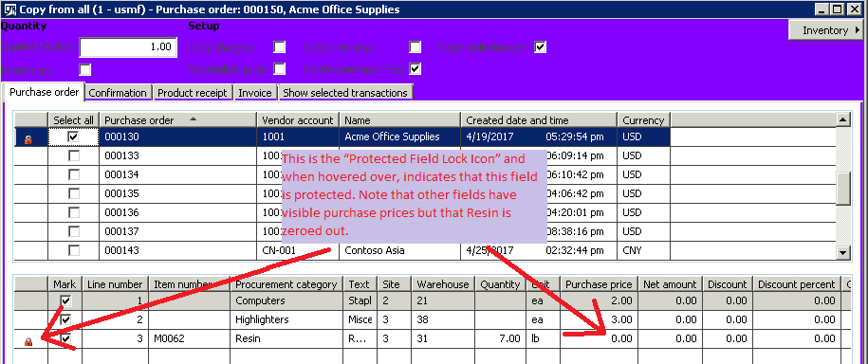Open the Confirmation tab
The height and width of the screenshot is (364, 868).
[x=118, y=92]
